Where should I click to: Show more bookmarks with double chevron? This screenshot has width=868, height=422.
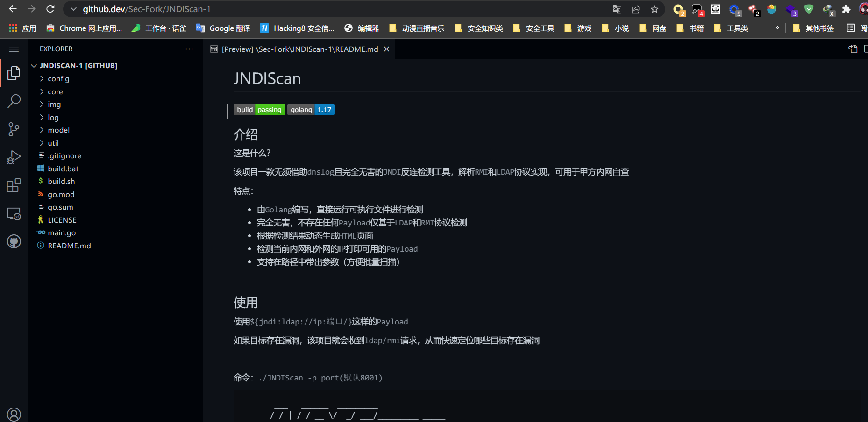click(777, 28)
